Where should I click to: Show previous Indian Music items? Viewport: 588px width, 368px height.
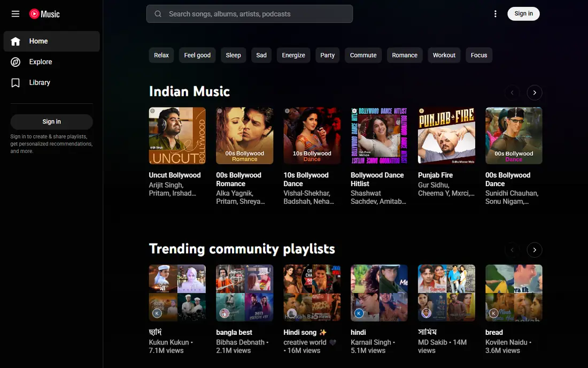(x=512, y=93)
